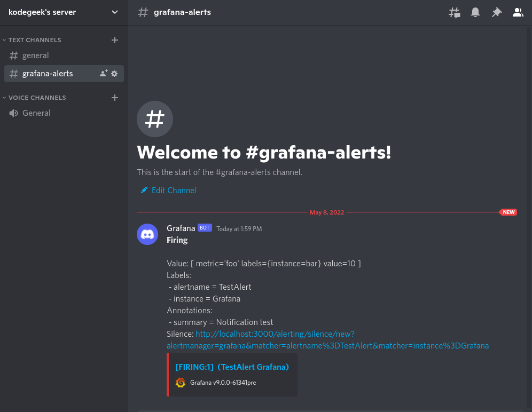Open the Threads panel icon

pyautogui.click(x=454, y=12)
